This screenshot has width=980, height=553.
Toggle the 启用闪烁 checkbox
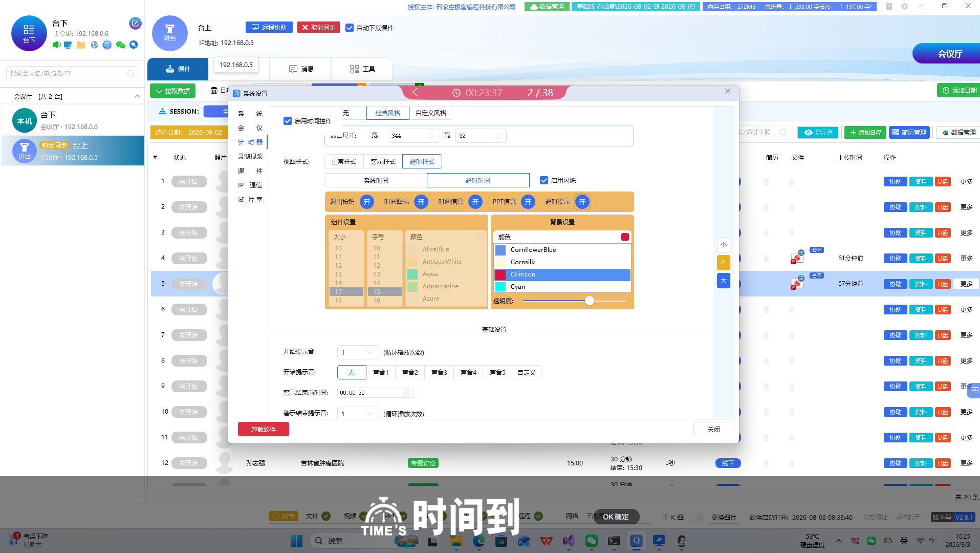[544, 180]
